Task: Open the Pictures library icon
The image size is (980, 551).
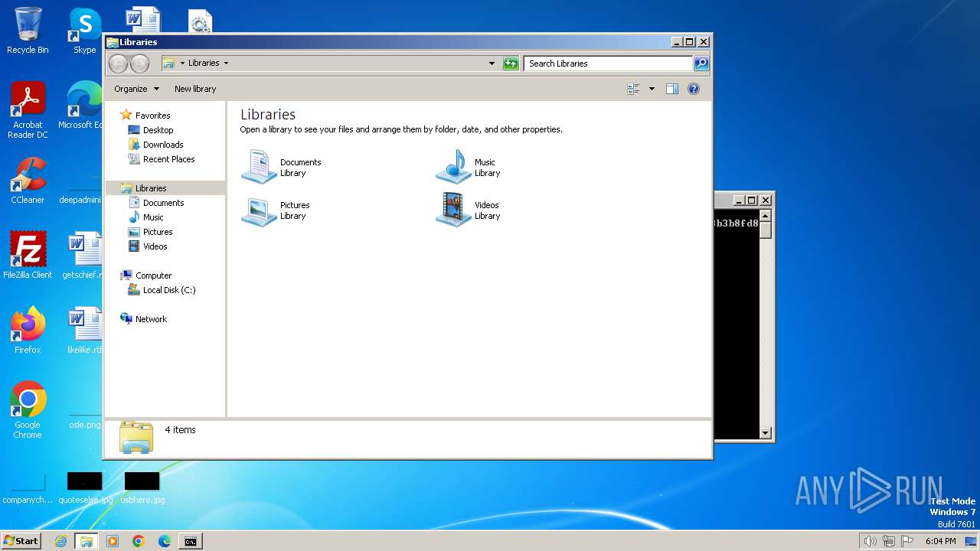Action: pos(259,210)
